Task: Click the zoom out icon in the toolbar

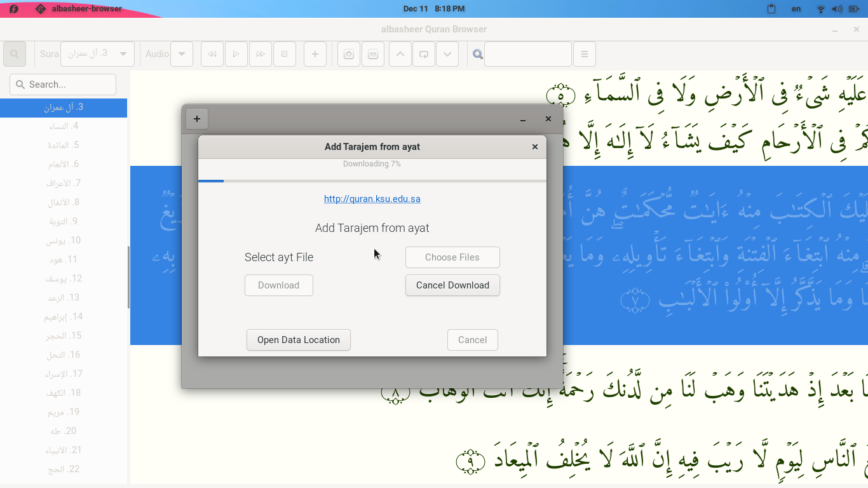Action: [x=373, y=54]
